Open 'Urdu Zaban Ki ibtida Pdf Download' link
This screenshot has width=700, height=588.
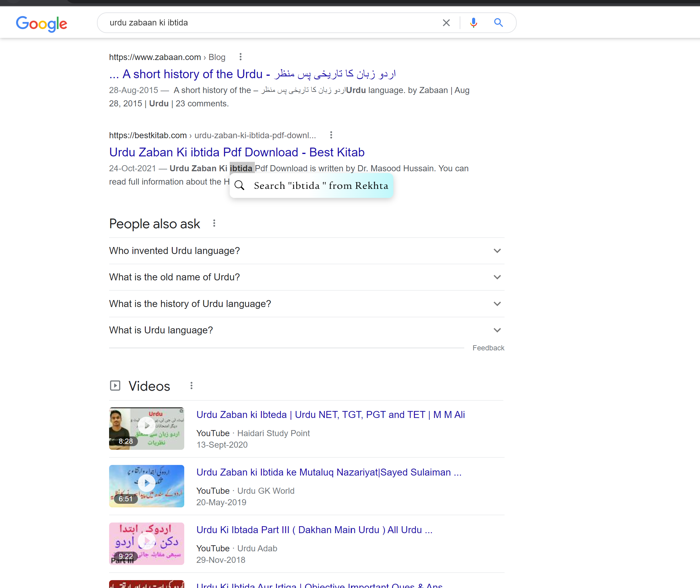pos(236,152)
